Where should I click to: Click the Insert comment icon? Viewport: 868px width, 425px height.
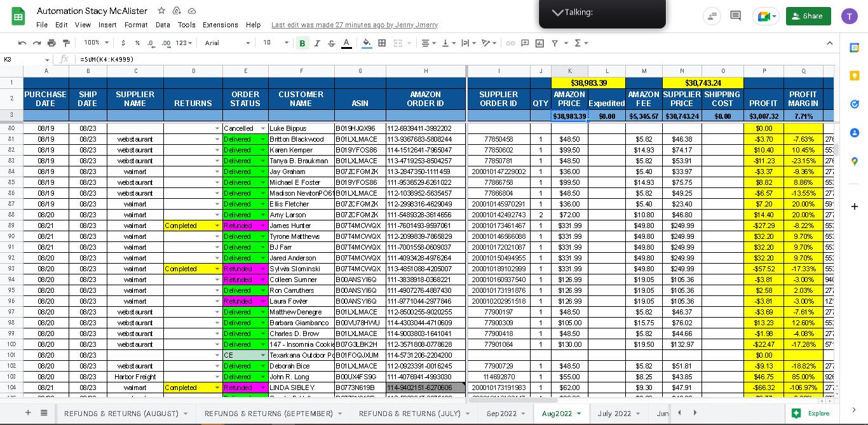525,43
